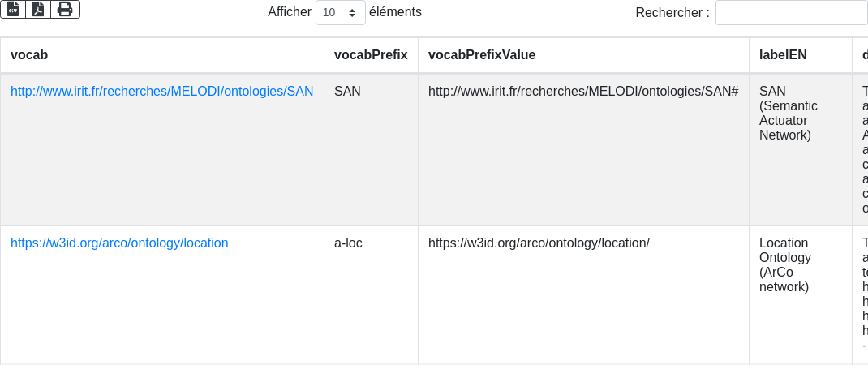868x365 pixels.
Task: Click the SAN prefix cell
Action: tap(347, 92)
